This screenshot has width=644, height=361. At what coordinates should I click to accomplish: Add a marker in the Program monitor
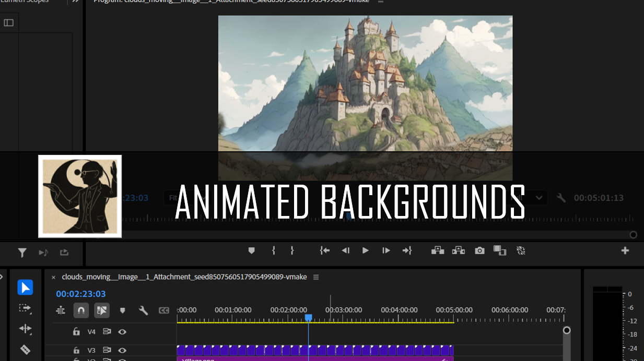point(251,250)
